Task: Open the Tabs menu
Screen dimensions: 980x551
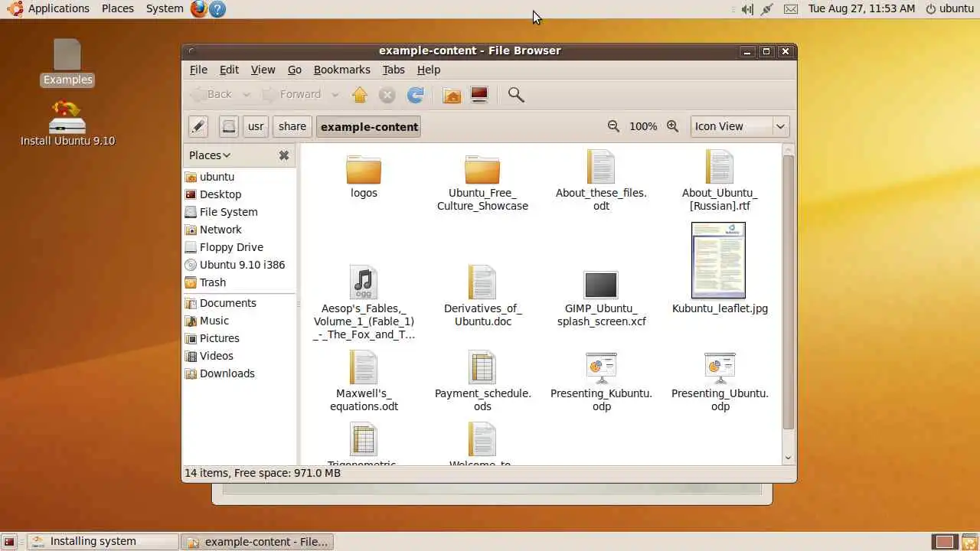Action: [x=394, y=70]
